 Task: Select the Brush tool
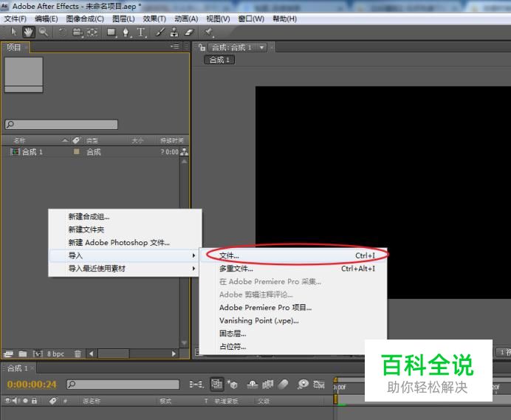tap(160, 32)
